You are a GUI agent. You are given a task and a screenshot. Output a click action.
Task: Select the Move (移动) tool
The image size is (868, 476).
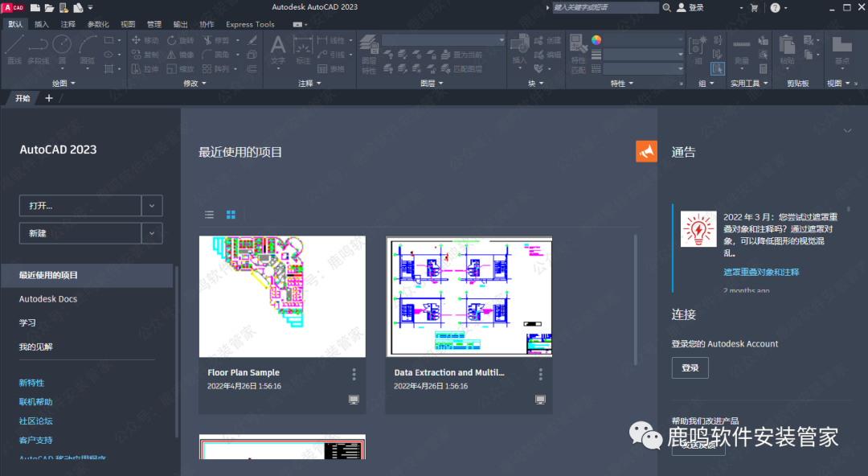[x=145, y=40]
